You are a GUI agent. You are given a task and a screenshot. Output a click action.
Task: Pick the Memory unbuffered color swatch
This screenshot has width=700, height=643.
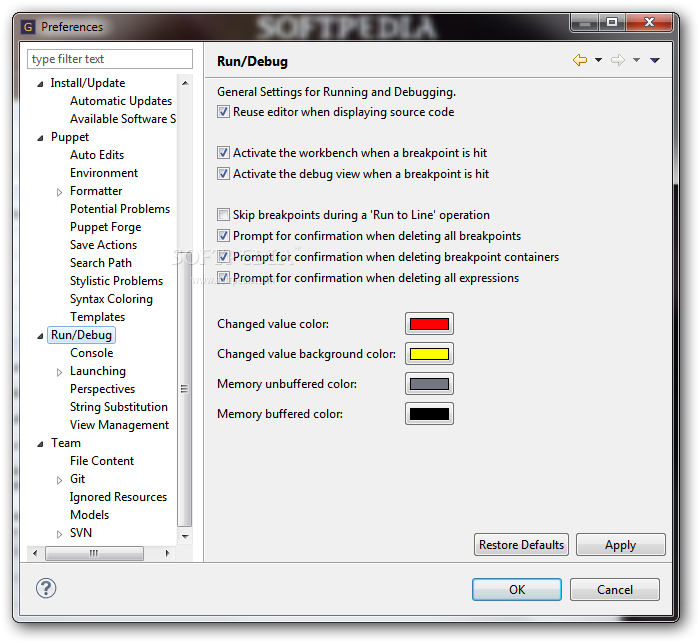(429, 384)
